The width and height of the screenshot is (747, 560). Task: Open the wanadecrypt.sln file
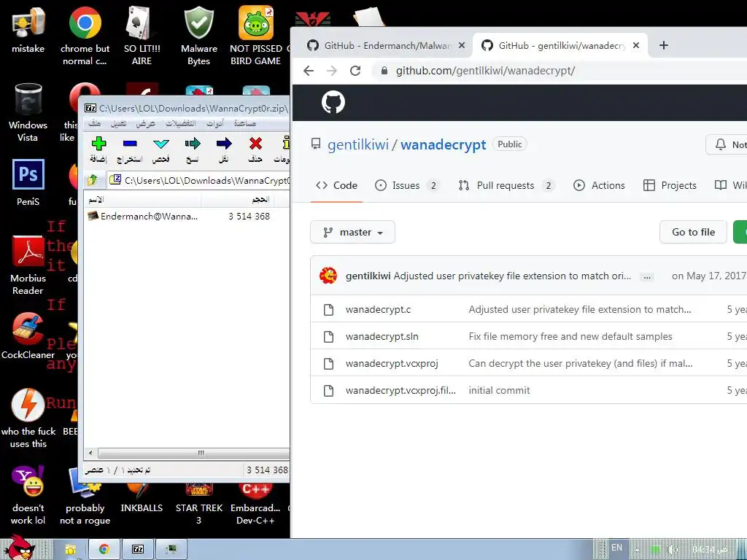[382, 337]
